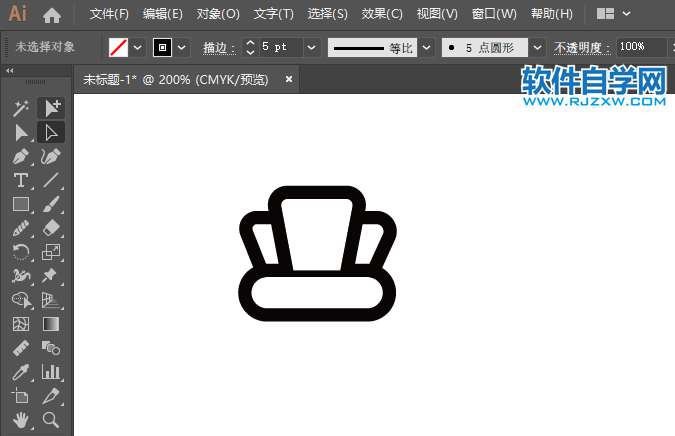Image resolution: width=675 pixels, height=436 pixels.
Task: Select the Eraser tool
Action: click(50, 229)
